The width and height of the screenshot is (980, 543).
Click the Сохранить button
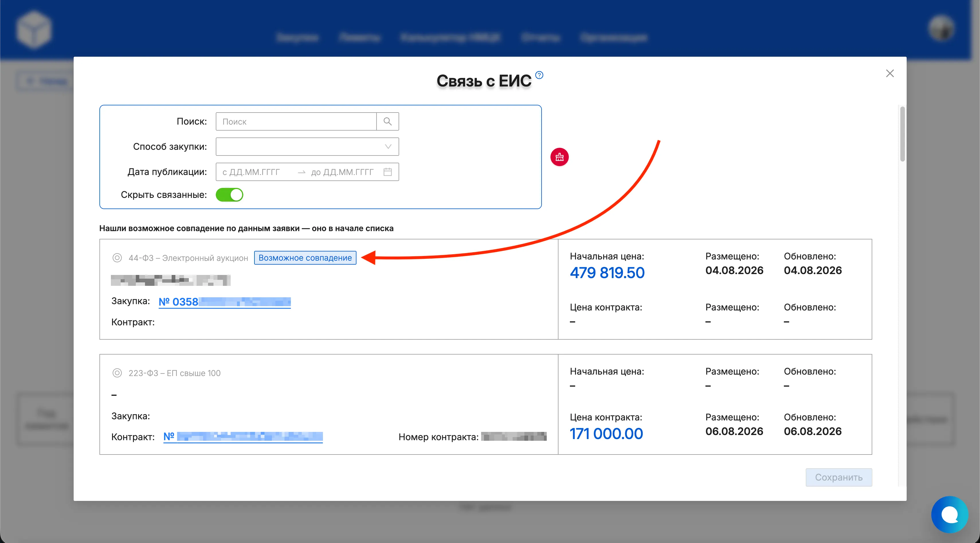(838, 477)
